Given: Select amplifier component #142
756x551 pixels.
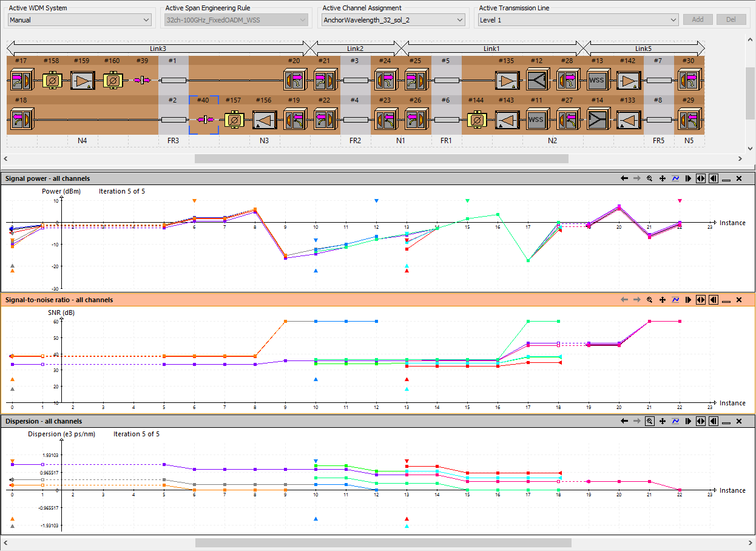Looking at the screenshot, I should 628,80.
